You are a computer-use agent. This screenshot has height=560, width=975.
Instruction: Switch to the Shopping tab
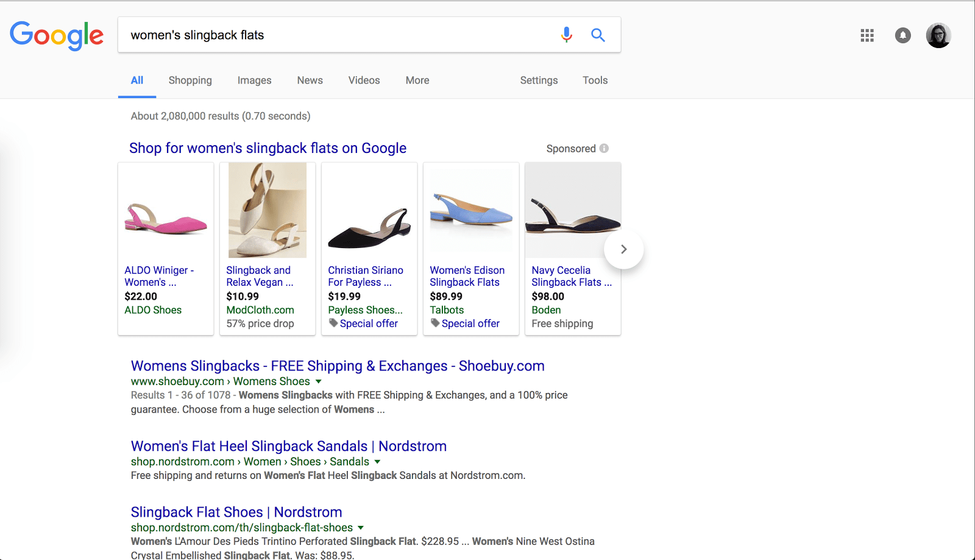pos(190,80)
